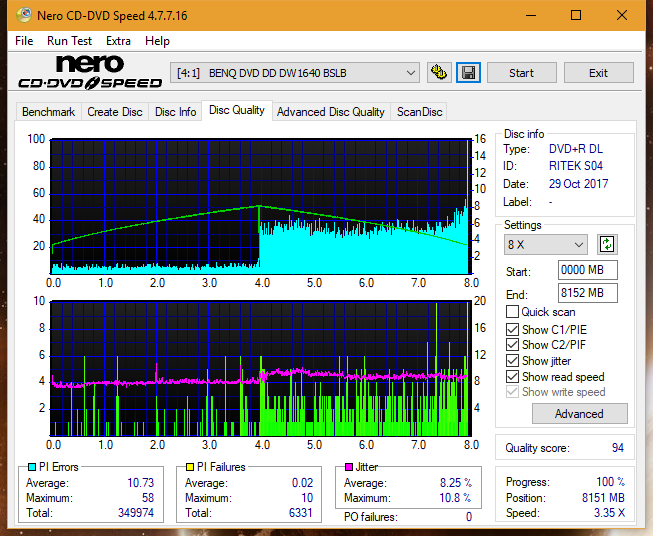653x536 pixels.
Task: Click the cyan PI Errors legend swatch
Action: (31, 467)
